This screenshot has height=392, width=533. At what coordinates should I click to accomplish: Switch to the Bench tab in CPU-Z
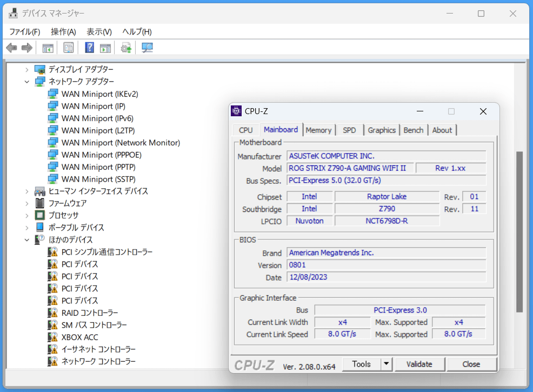point(414,130)
